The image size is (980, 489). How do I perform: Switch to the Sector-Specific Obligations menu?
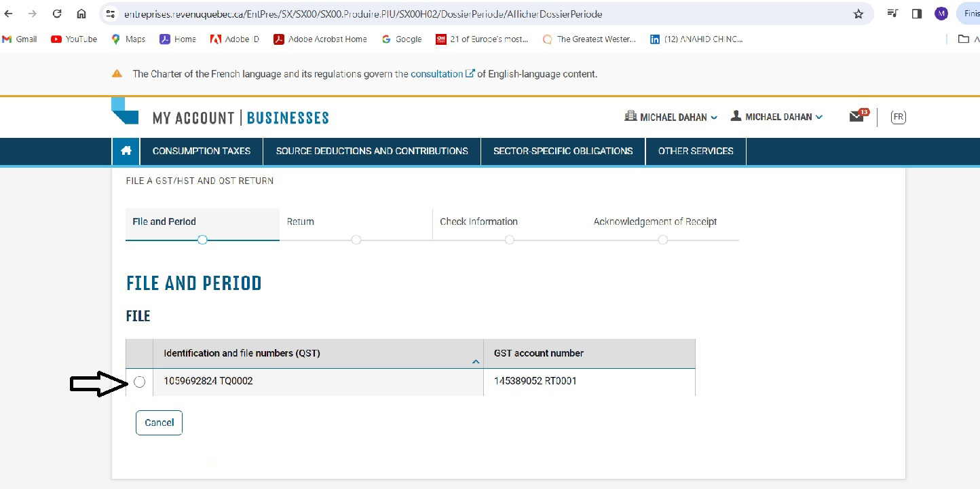click(x=563, y=151)
